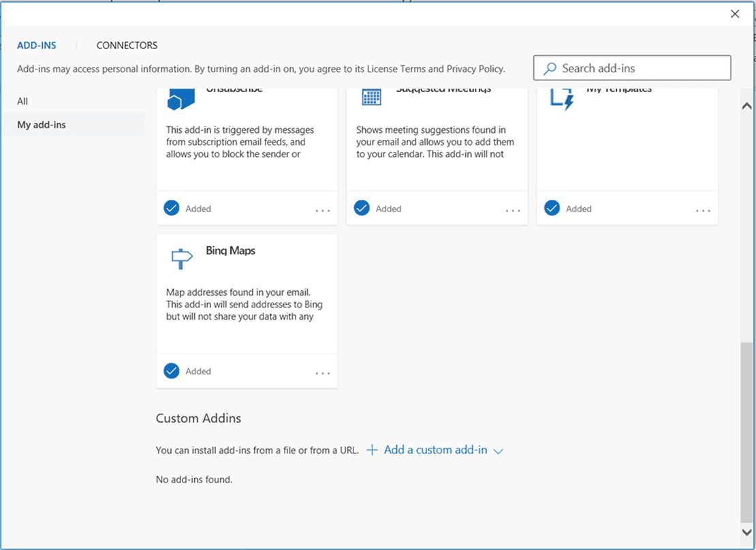Screen dimensions: 756x550
Task: Open the Unsubscribe ellipsis options menu
Action: click(x=321, y=211)
